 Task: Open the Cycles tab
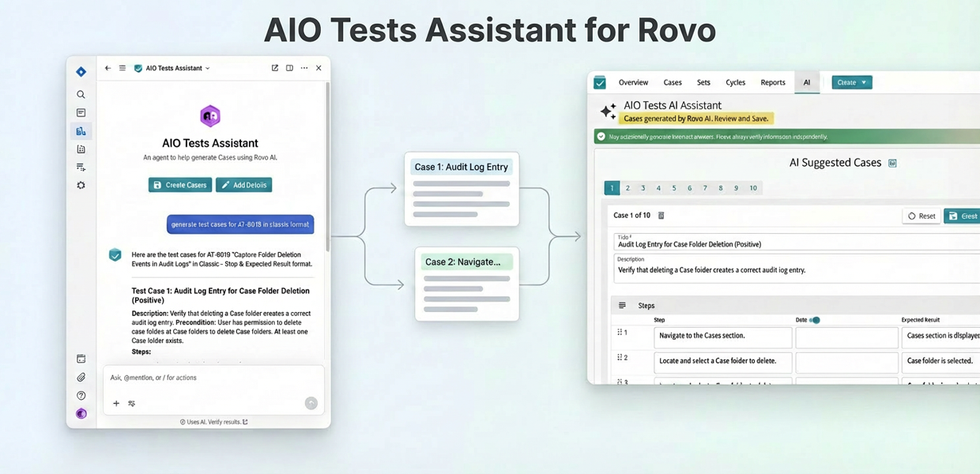pyautogui.click(x=736, y=82)
